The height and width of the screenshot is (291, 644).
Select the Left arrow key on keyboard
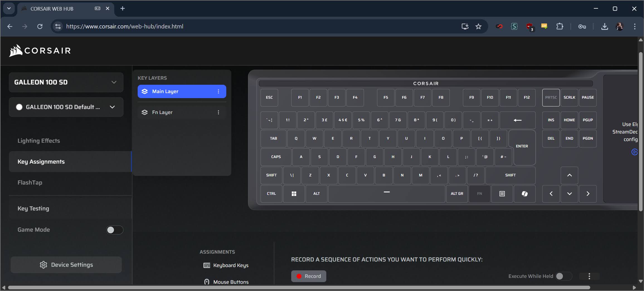(551, 194)
